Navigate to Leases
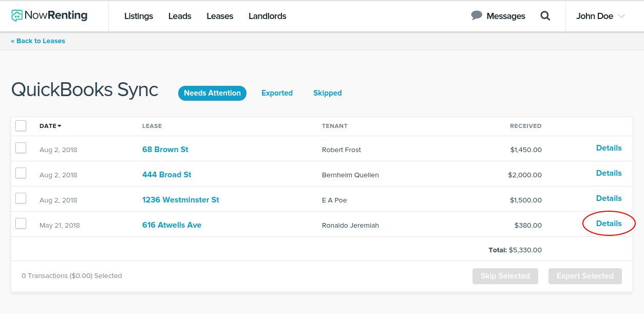 point(220,16)
